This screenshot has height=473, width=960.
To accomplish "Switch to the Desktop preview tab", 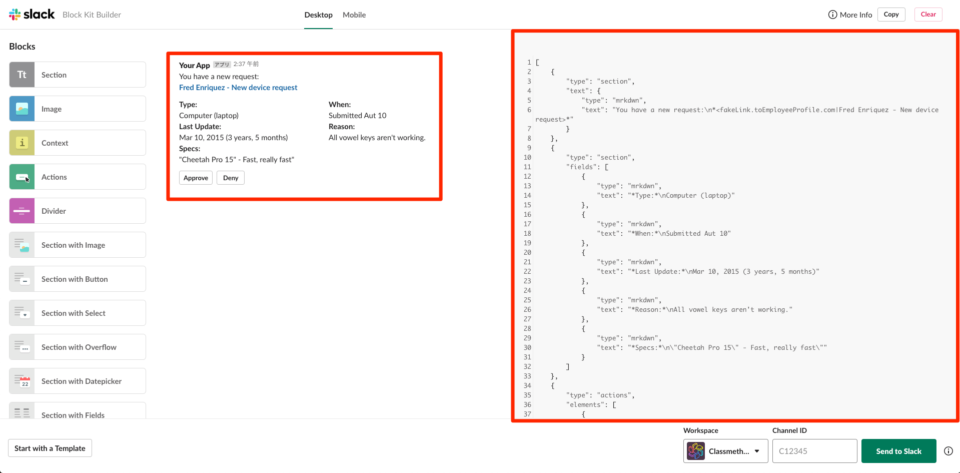I will (x=318, y=15).
